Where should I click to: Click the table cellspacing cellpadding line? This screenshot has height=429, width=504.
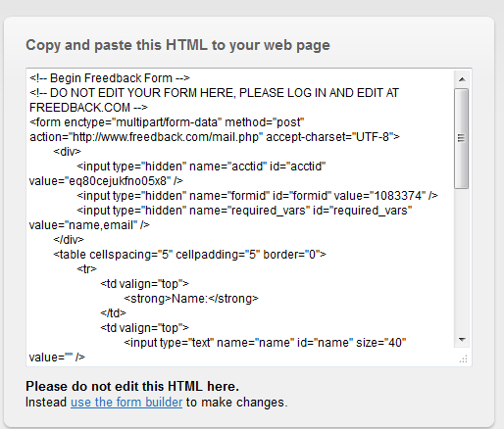coord(189,255)
